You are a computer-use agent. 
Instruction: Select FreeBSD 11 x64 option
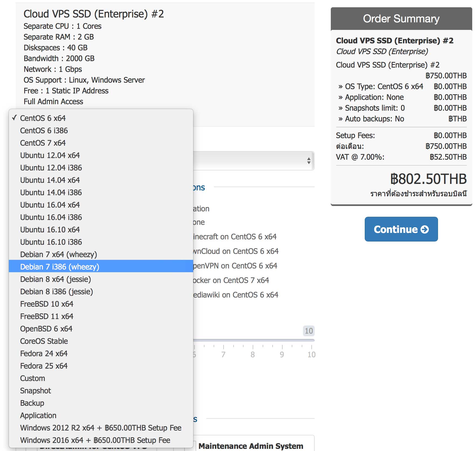tap(47, 316)
